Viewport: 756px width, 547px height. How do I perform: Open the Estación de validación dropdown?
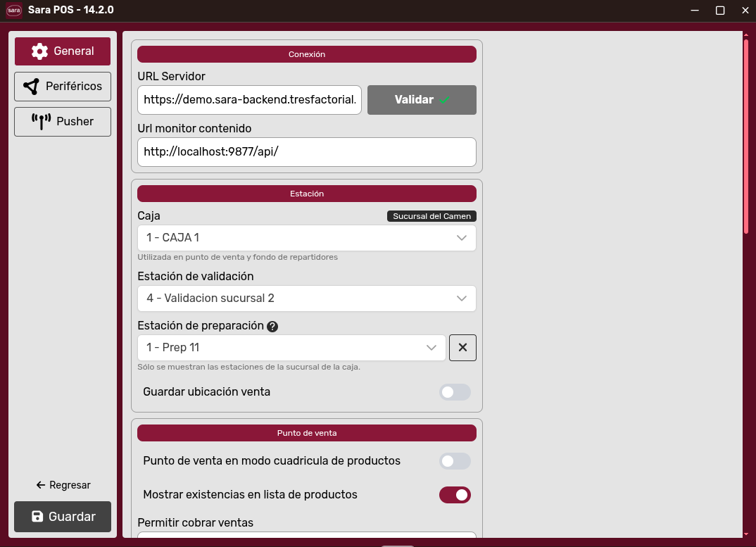pyautogui.click(x=307, y=298)
